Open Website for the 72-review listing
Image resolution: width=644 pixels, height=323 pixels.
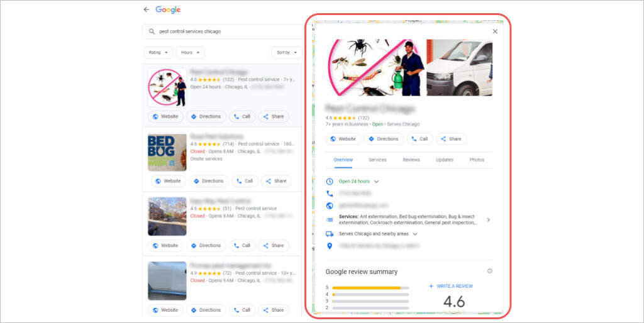click(x=165, y=310)
